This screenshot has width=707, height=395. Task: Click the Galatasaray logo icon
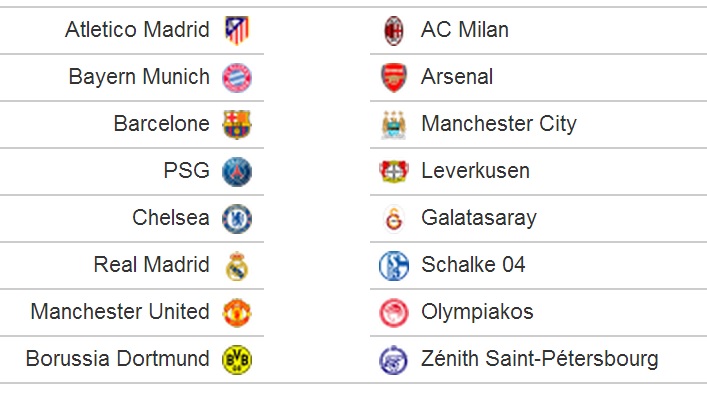(x=394, y=219)
